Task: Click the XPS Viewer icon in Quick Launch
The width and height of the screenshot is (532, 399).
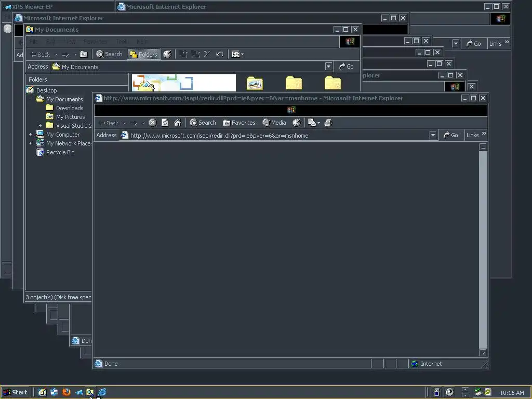Action: pos(78,392)
